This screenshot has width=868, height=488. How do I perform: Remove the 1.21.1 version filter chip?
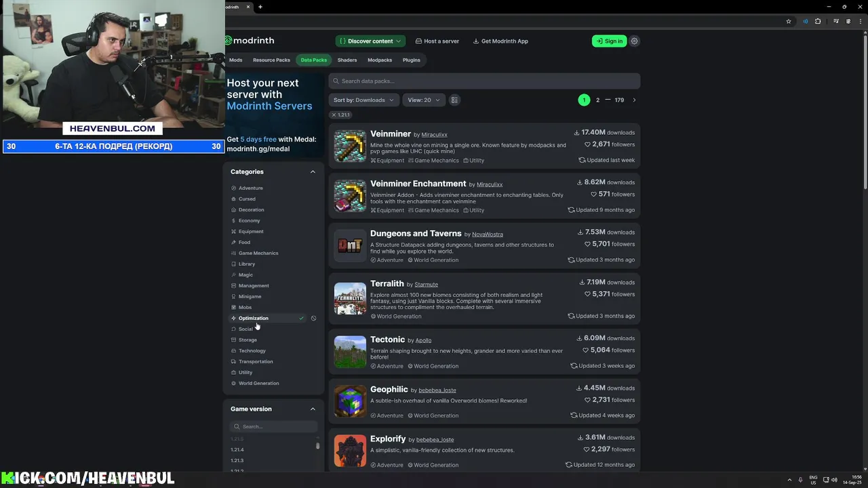340,115
